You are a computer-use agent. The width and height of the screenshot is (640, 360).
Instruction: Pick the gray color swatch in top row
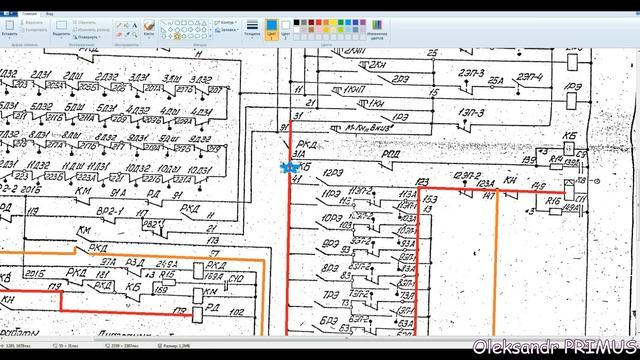click(304, 22)
